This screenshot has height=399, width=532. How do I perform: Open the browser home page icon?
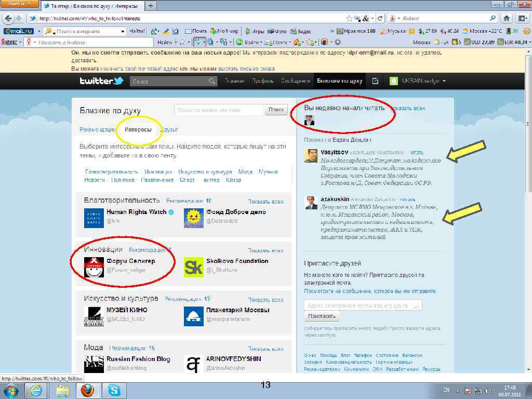pyautogui.click(x=507, y=18)
